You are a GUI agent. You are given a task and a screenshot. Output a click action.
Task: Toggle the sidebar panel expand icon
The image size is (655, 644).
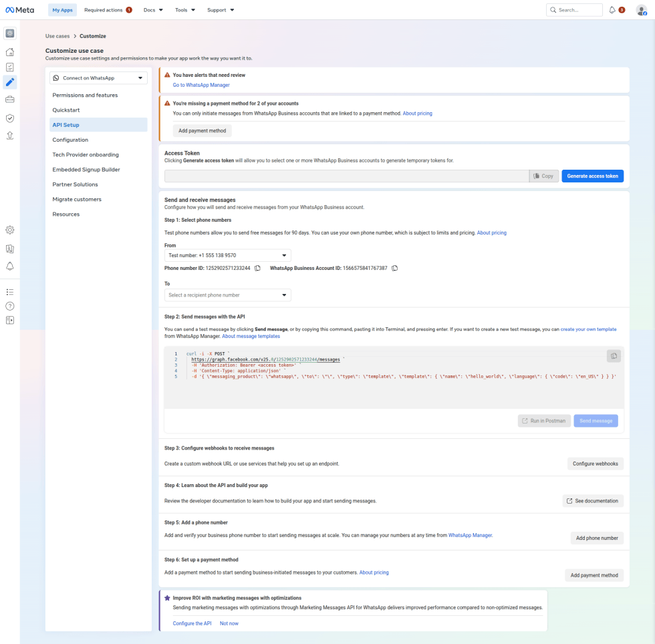(x=10, y=320)
